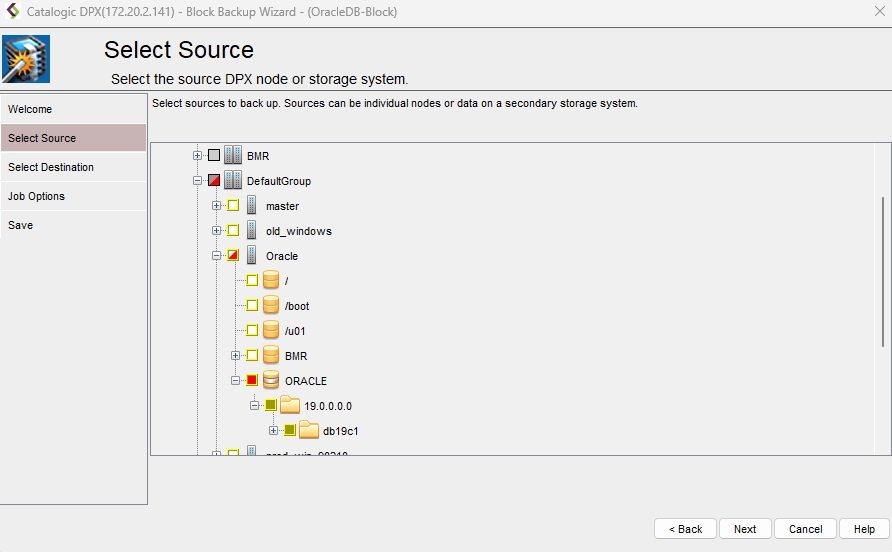Click the /boot volume disk icon
This screenshot has width=892, height=552.
click(271, 306)
